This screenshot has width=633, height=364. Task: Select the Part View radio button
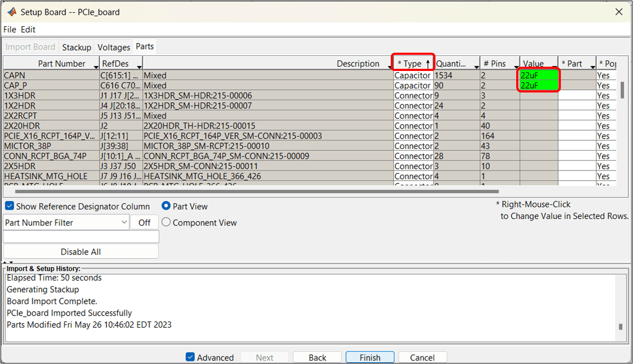click(166, 206)
